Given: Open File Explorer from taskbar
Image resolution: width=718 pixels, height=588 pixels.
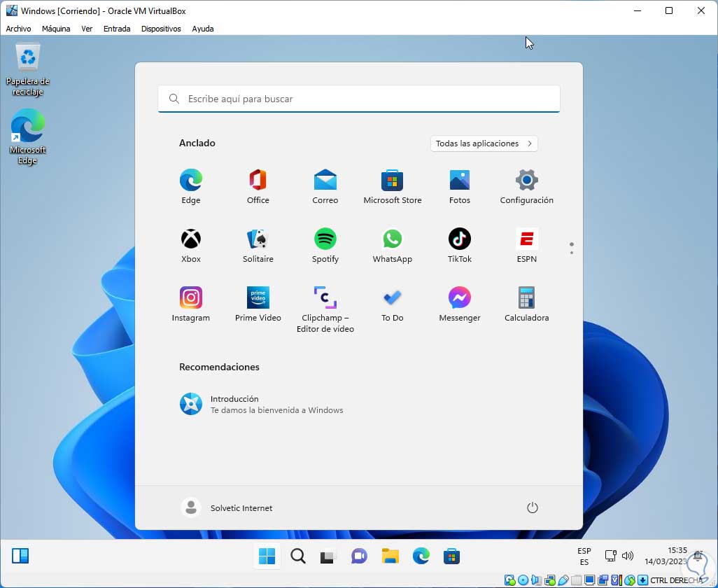Looking at the screenshot, I should (390, 556).
